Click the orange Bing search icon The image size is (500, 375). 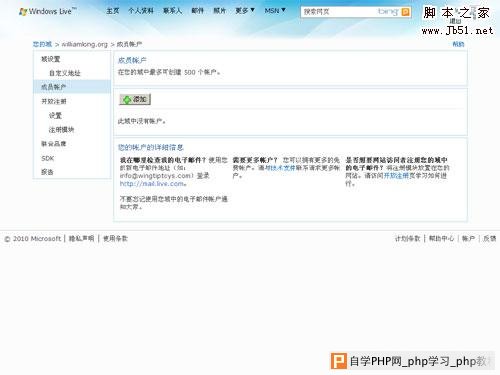(405, 12)
